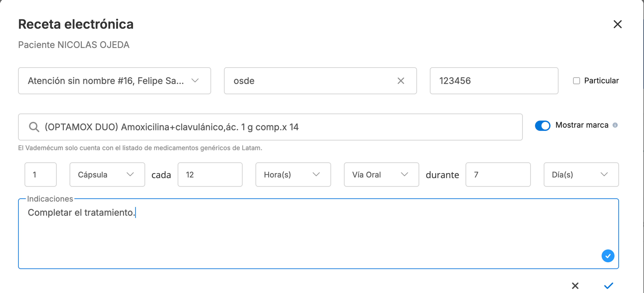
Task: Check the Particular checkbox
Action: point(576,81)
